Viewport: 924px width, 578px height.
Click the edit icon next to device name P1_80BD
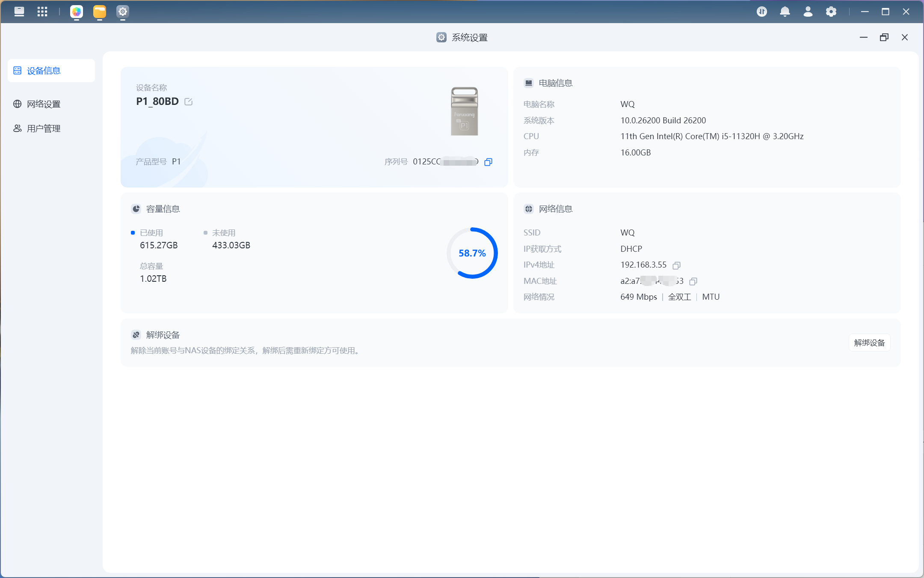(x=188, y=101)
